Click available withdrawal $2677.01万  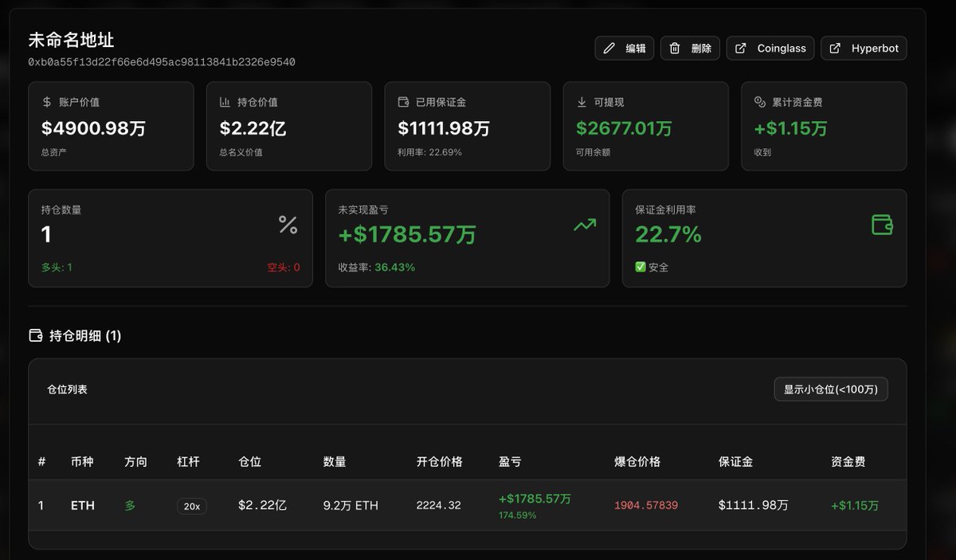(x=625, y=128)
